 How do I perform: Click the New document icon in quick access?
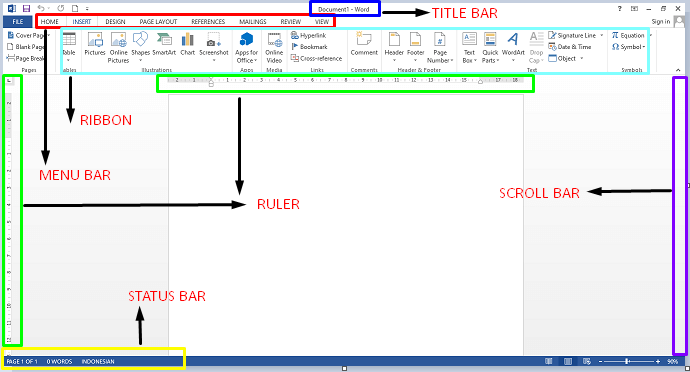point(75,8)
